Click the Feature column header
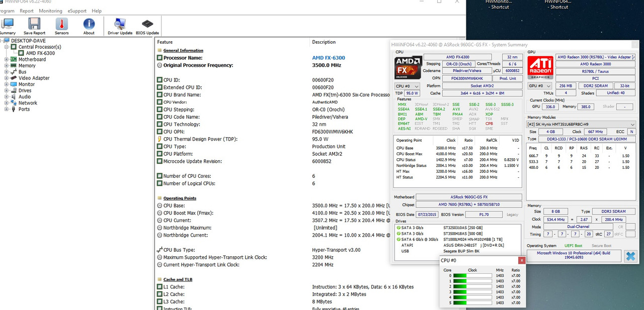Image resolution: width=644 pixels, height=310 pixels. click(x=232, y=42)
